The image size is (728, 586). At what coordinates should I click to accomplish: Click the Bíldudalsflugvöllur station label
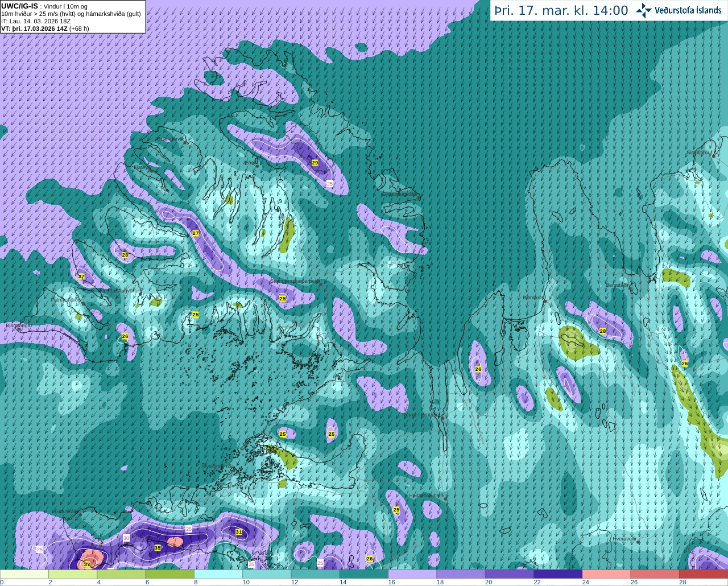click(119, 290)
